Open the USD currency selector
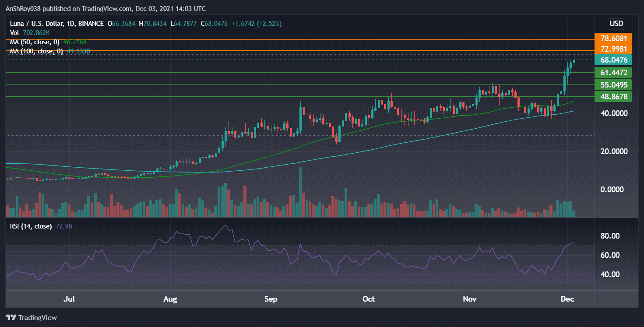Screen dimensions: 644x327 coord(617,24)
